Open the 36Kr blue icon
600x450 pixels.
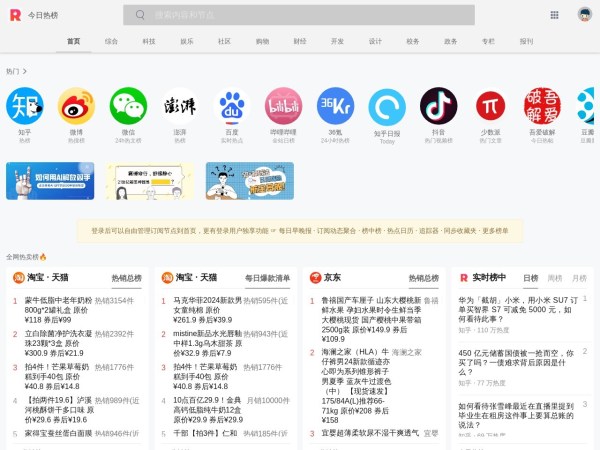click(x=335, y=106)
